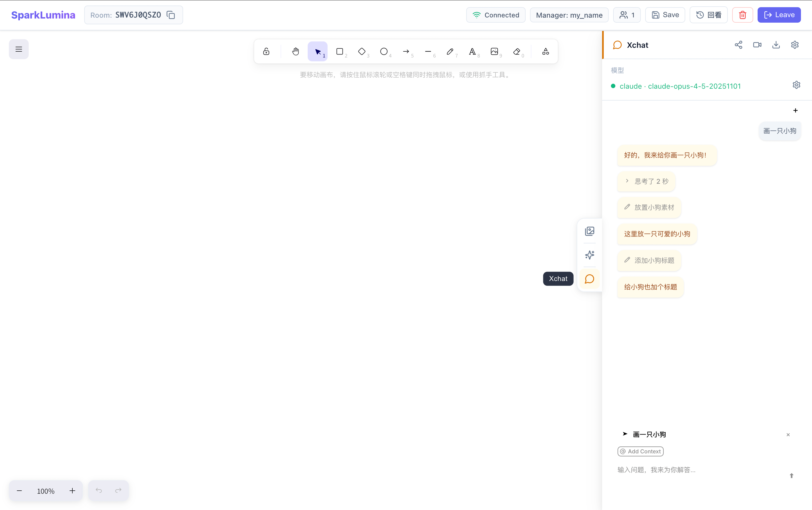Open the hamburger menu
Viewport: 812px width, 510px height.
tap(19, 49)
